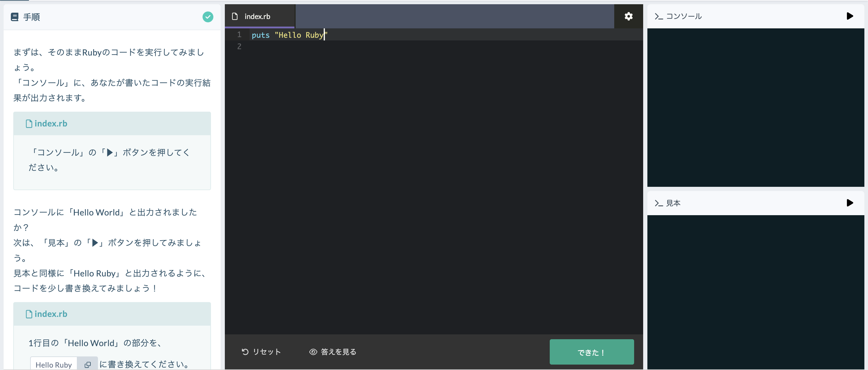Click the second index.rb file heading

coord(51,314)
